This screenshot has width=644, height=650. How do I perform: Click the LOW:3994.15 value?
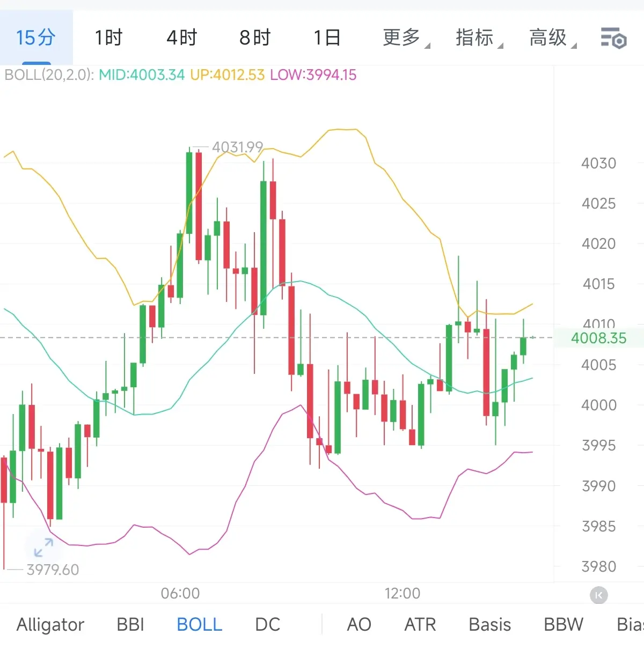(x=313, y=75)
